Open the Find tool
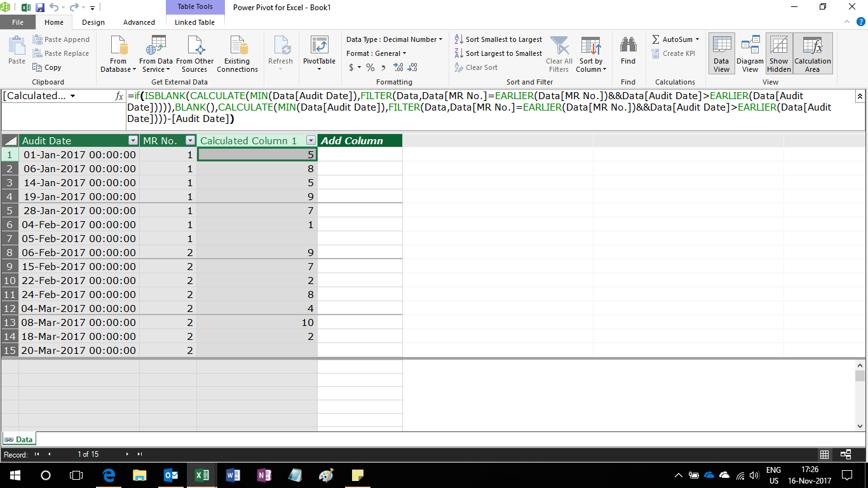Image resolution: width=868 pixels, height=488 pixels. (x=628, y=51)
